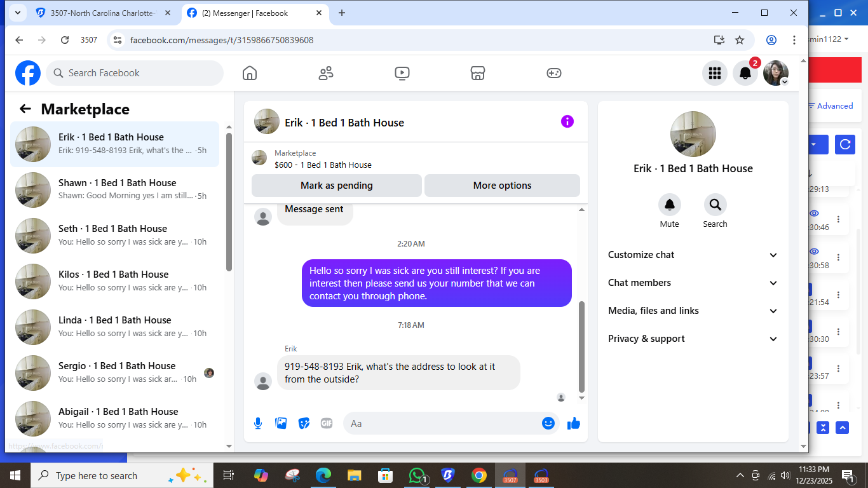Expand Chat members section
868x488 pixels.
[x=693, y=283]
